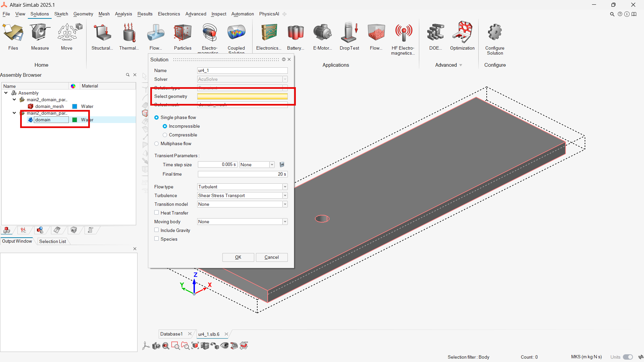Open the PhysicsAI menu
This screenshot has width=644, height=362.
[x=269, y=14]
